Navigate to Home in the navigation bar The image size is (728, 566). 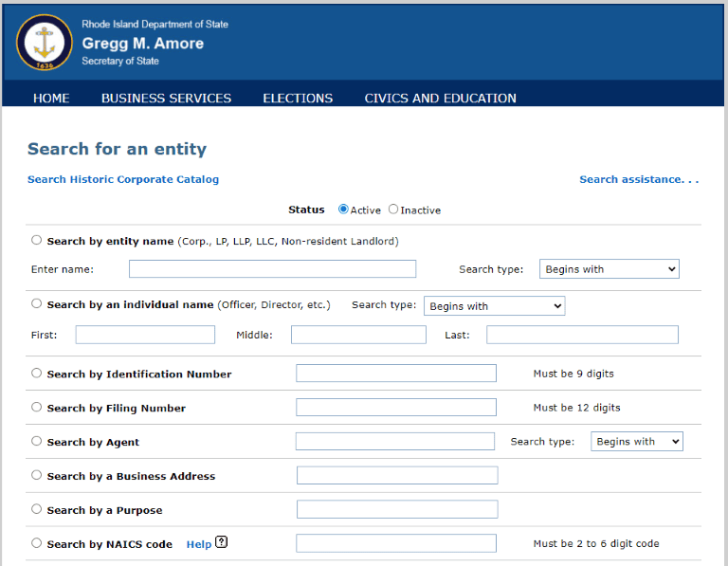pos(51,98)
